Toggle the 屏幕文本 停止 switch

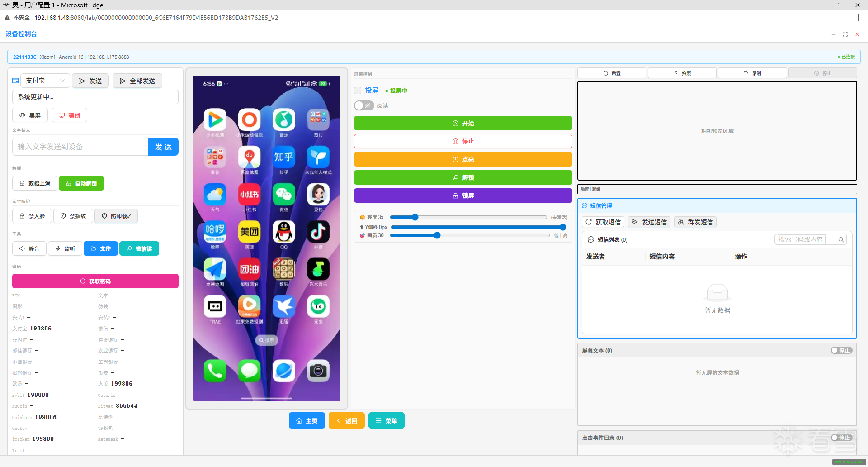(841, 350)
